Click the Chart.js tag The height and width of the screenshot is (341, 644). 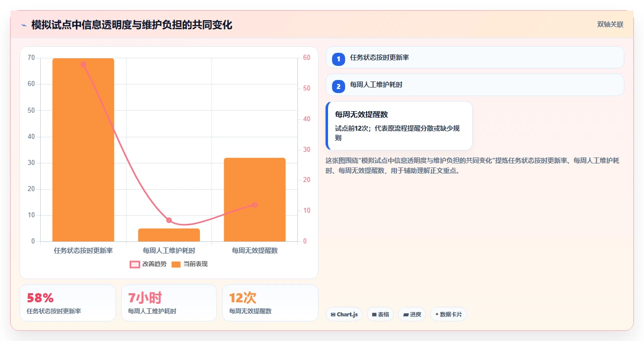(344, 314)
